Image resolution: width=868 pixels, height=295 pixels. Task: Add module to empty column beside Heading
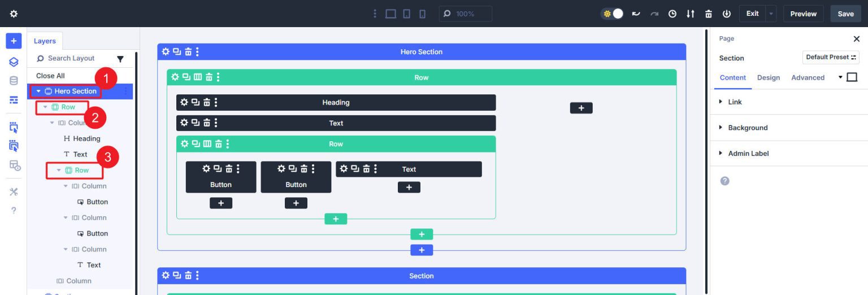(x=581, y=108)
